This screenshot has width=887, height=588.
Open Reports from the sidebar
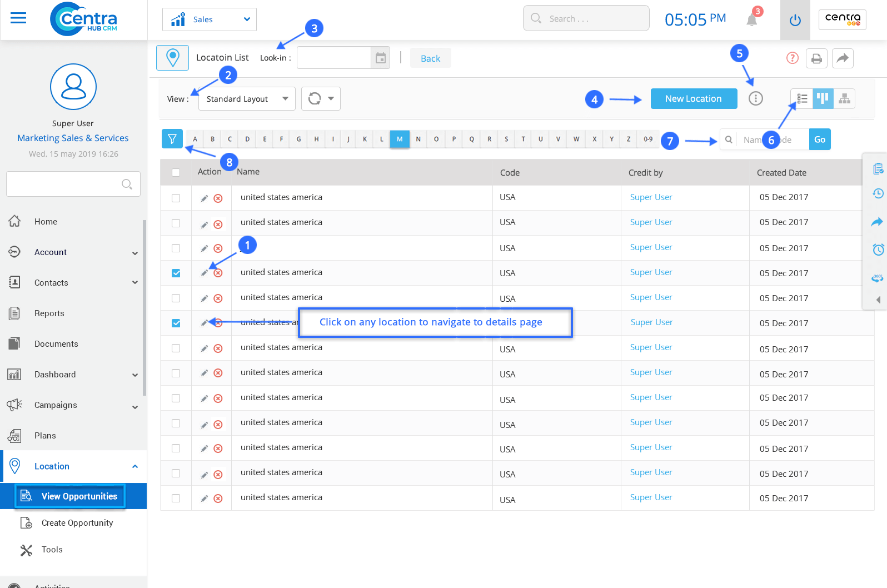coord(49,313)
